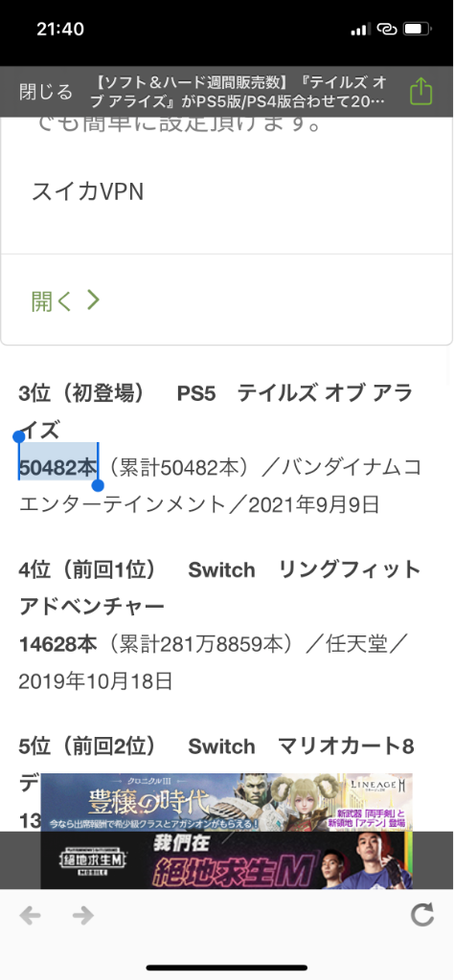Tap the 3位 テイルズ オブ アライズ heading

tap(216, 412)
